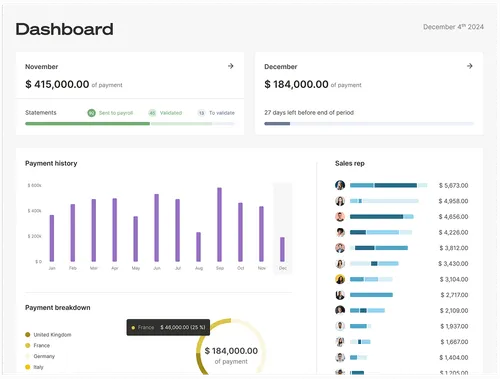The width and height of the screenshot is (500, 379).
Task: Click the To validate count badge
Action: (201, 113)
